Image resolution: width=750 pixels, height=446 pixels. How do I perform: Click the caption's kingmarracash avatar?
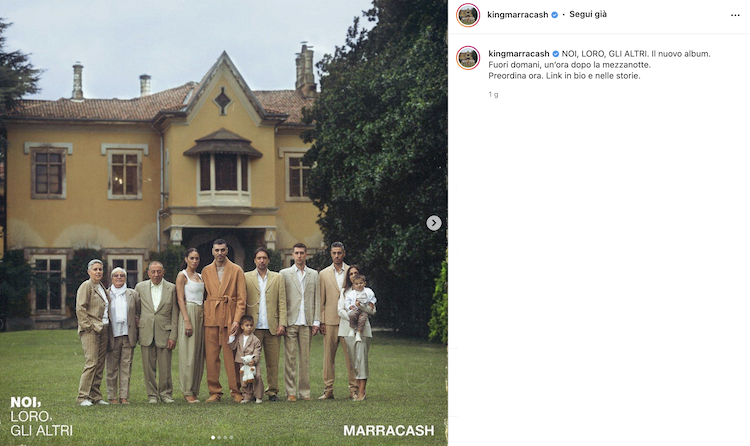[x=468, y=58]
